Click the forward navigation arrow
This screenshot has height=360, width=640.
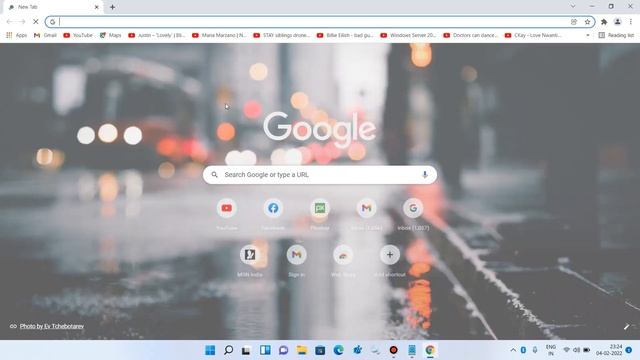pos(22,22)
